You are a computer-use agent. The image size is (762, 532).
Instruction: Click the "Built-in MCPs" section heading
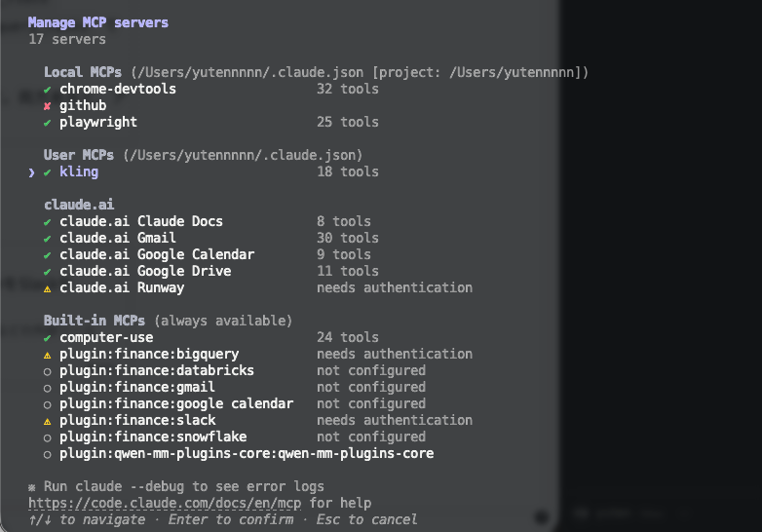95,321
